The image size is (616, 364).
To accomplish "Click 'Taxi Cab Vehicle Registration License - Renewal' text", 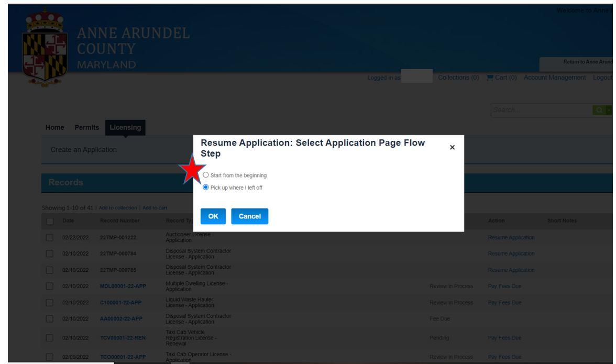I will point(191,338).
